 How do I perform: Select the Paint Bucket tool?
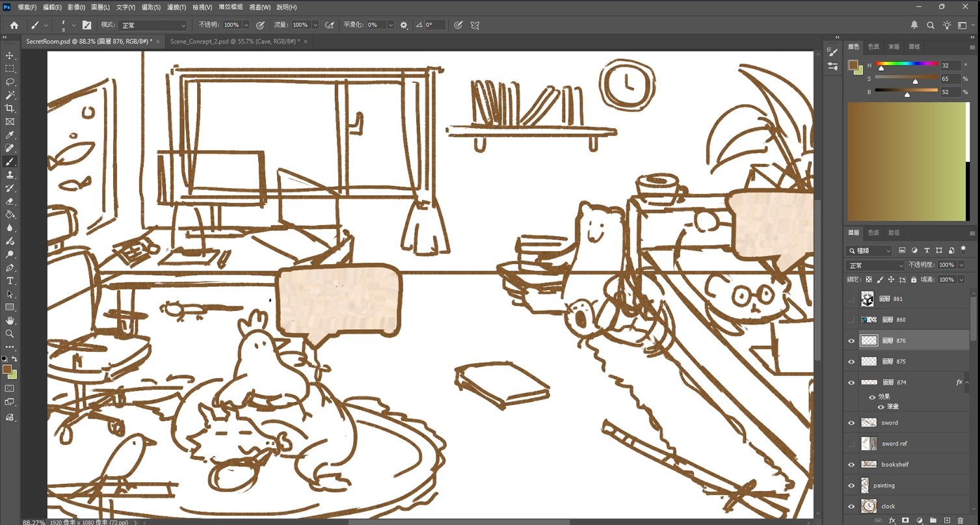pos(10,215)
